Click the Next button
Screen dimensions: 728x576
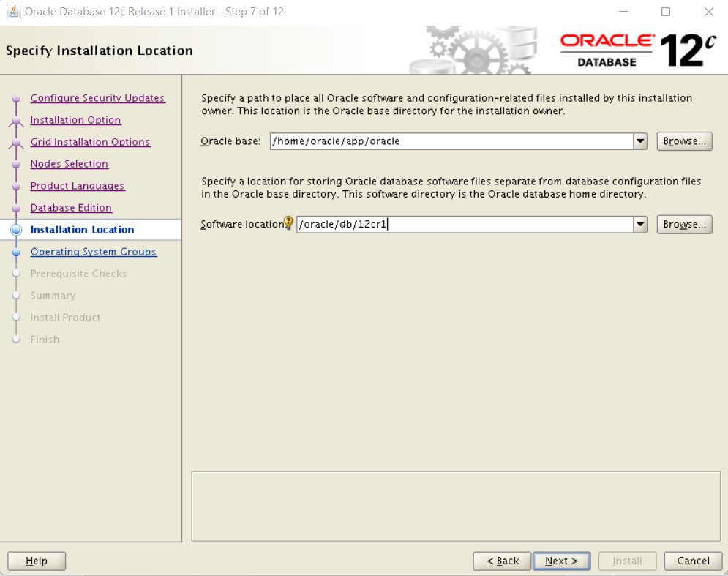point(562,561)
